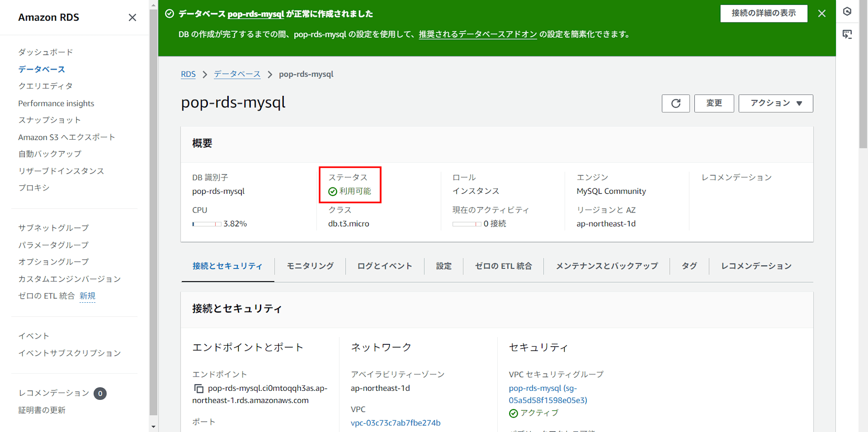Click the db.t3.micro class value
The height and width of the screenshot is (432, 868).
(349, 224)
